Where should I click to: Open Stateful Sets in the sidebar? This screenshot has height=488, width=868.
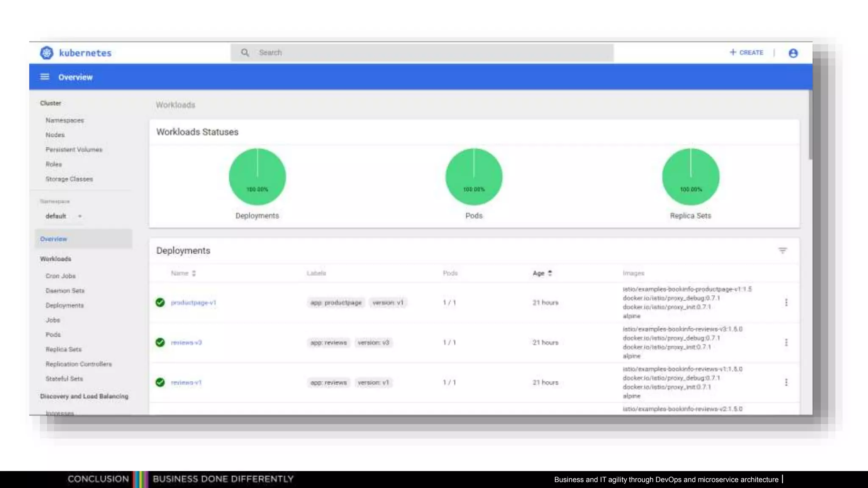pos(64,379)
